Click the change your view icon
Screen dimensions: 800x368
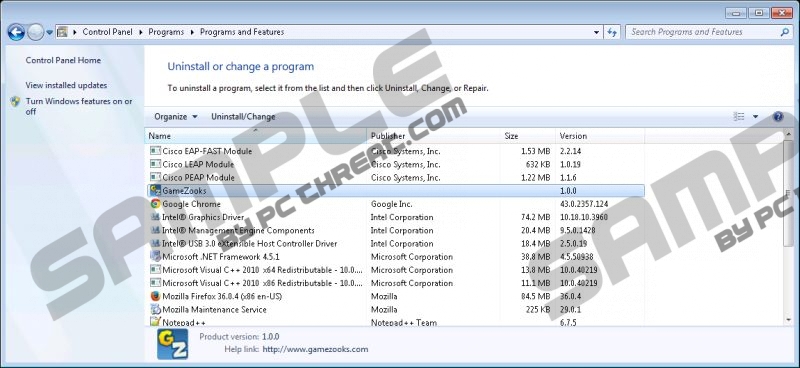[739, 117]
